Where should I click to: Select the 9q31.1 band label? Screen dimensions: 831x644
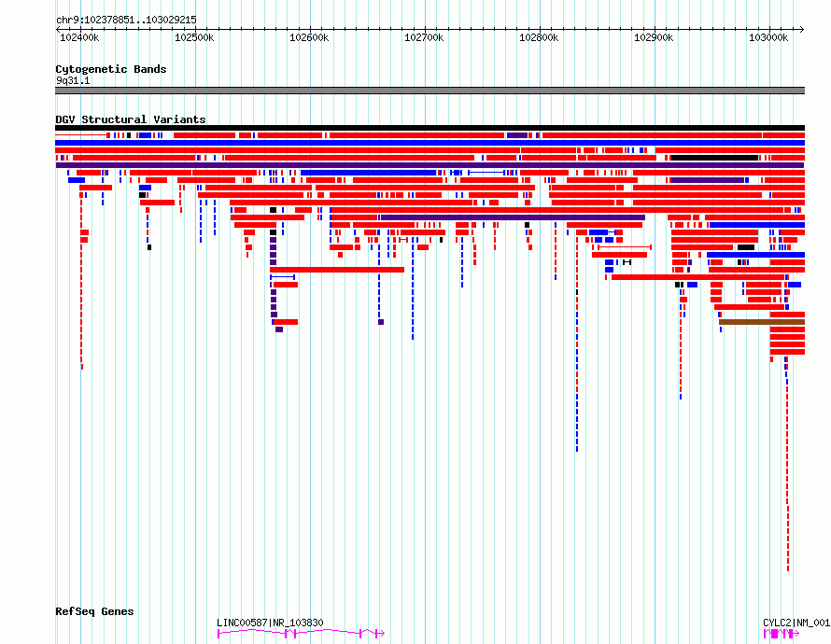tap(73, 80)
